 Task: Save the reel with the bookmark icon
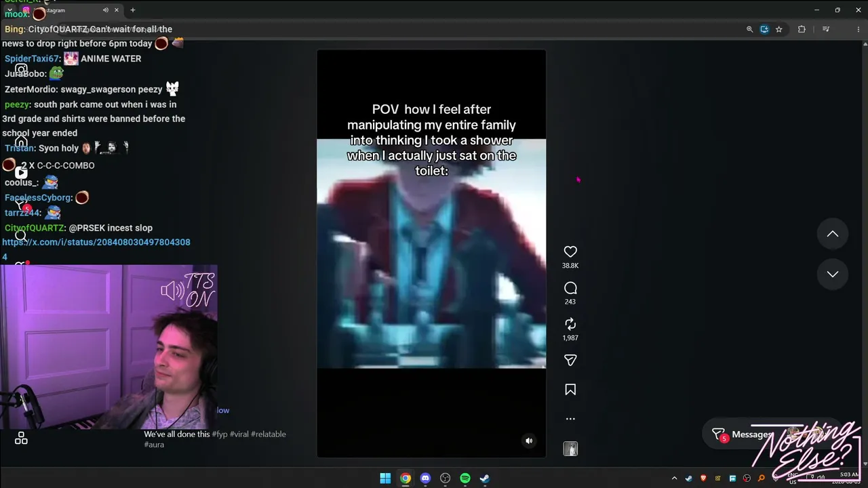pos(570,390)
